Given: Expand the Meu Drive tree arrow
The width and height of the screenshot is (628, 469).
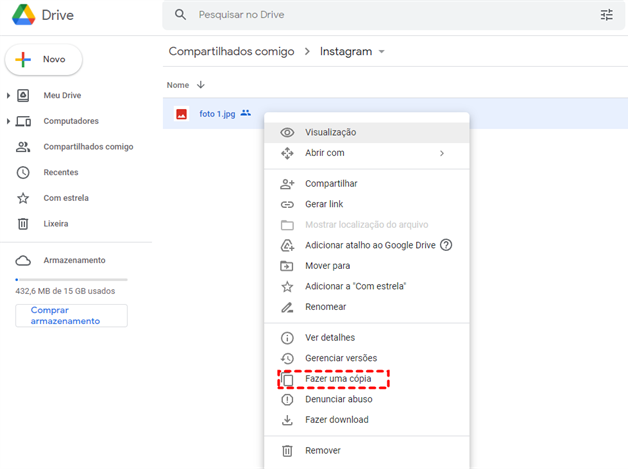Looking at the screenshot, I should pyautogui.click(x=8, y=95).
